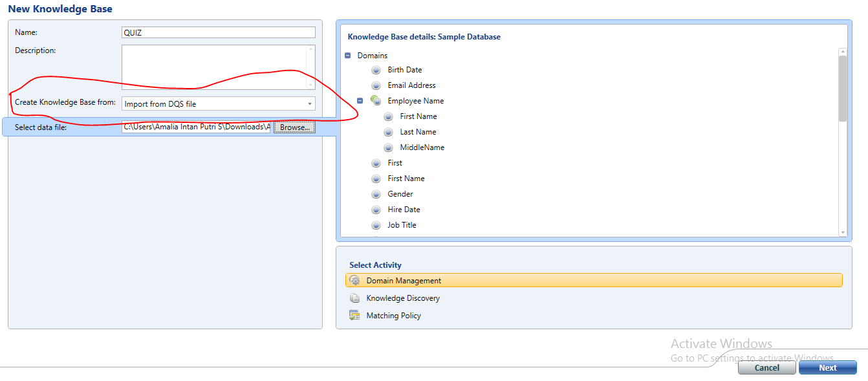Click the Matching Policy icon

[354, 315]
